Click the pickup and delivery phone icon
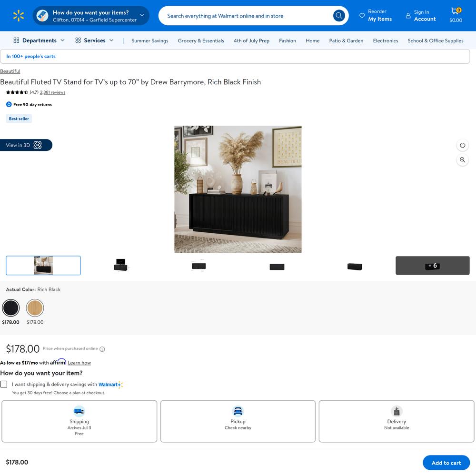Image resolution: width=476 pixels, height=476 pixels. (x=42, y=16)
